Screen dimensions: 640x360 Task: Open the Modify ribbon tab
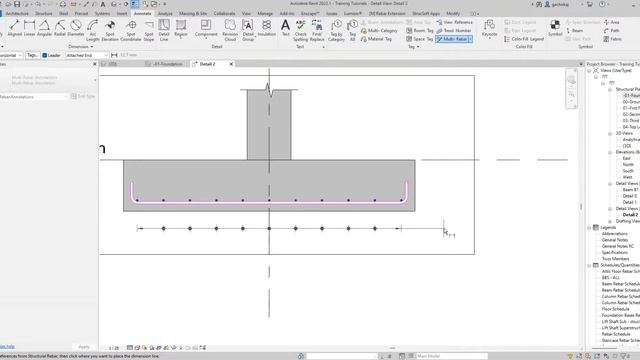453,13
